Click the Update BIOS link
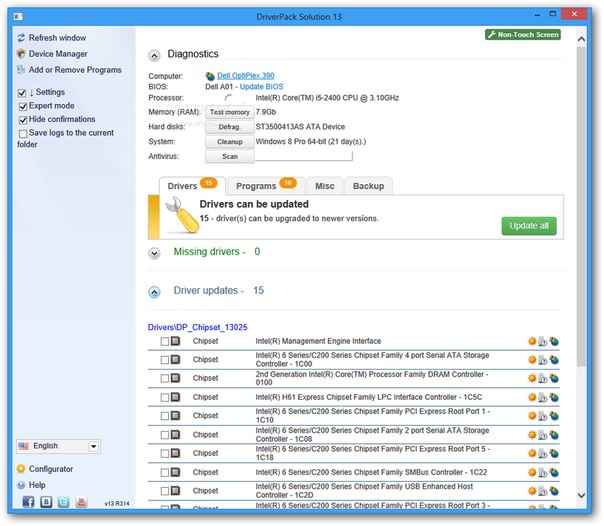Screen dimensions: 604x526 [x=261, y=87]
